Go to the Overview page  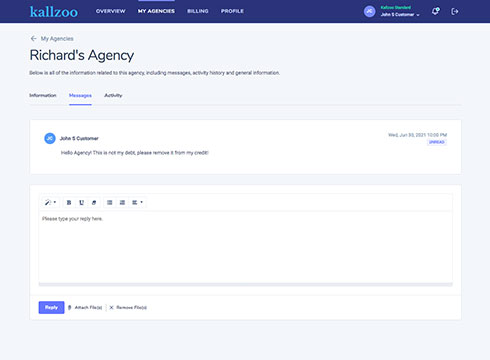[x=111, y=11]
